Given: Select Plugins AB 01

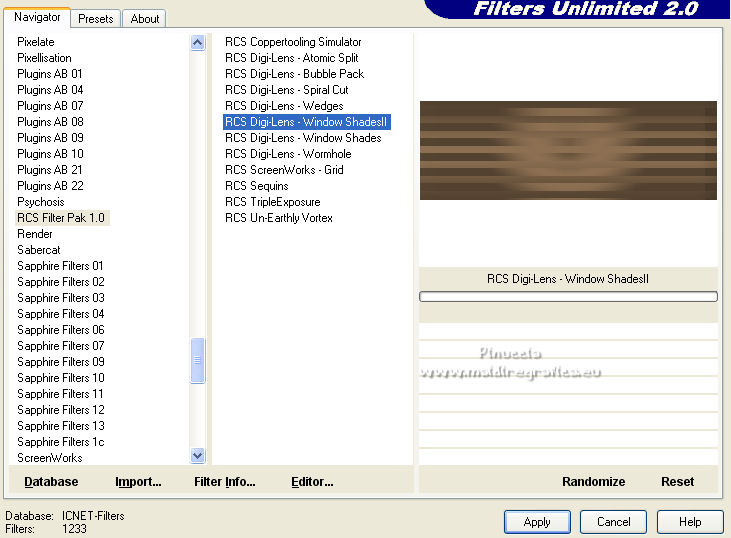Looking at the screenshot, I should pyautogui.click(x=50, y=74).
